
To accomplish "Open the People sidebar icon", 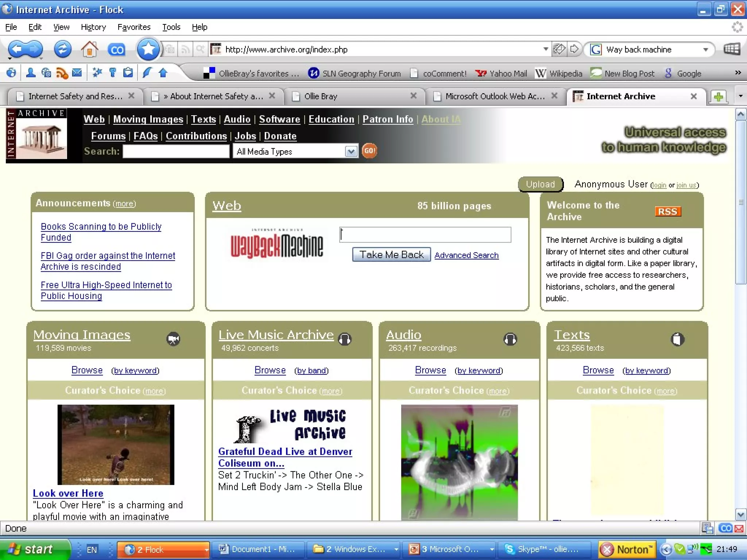I will (31, 73).
